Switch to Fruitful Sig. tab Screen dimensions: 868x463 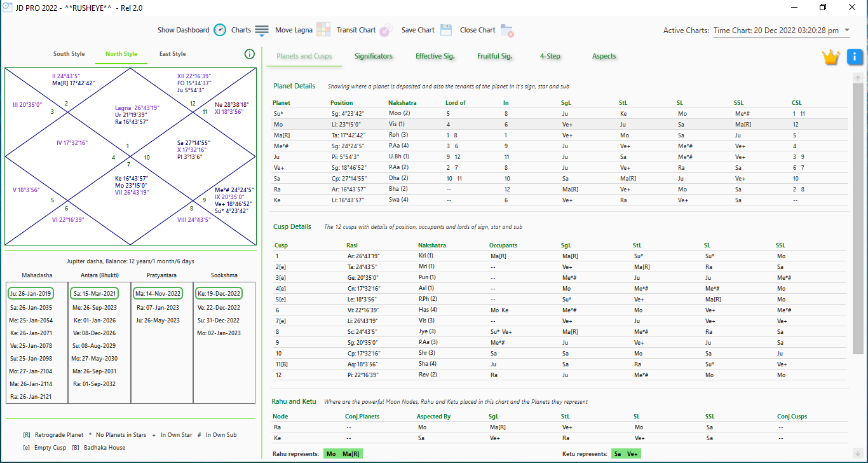pyautogui.click(x=495, y=56)
